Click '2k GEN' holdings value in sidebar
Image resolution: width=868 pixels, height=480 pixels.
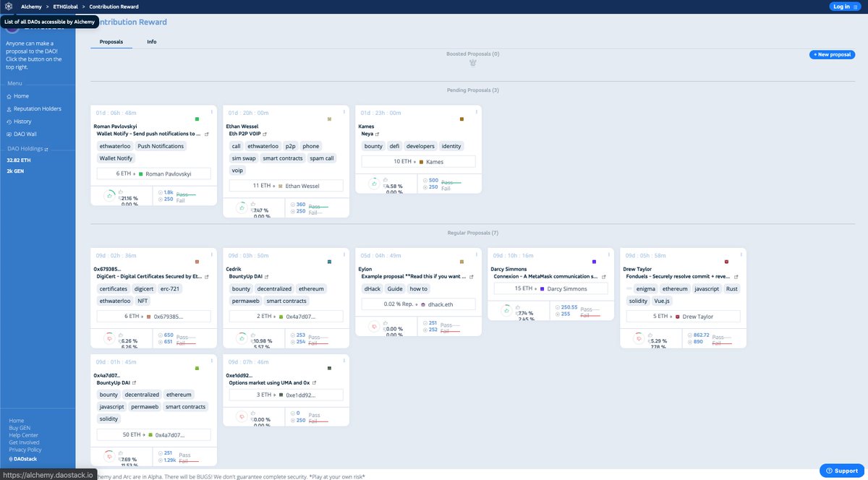click(x=14, y=171)
